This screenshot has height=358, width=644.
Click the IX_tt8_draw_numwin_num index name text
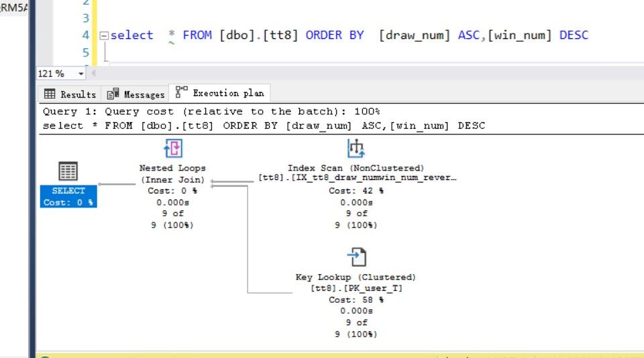[357, 179]
